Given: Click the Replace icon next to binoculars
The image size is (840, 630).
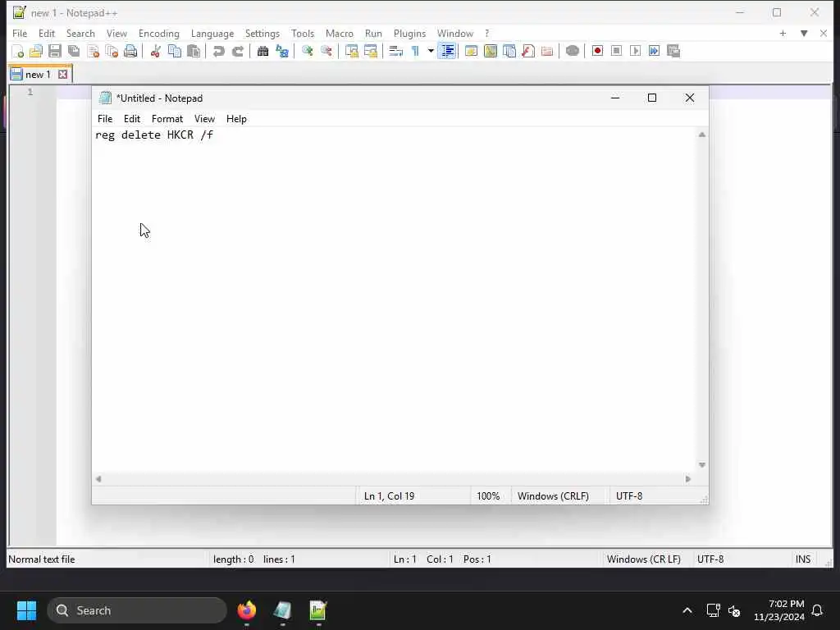Looking at the screenshot, I should pos(282,52).
